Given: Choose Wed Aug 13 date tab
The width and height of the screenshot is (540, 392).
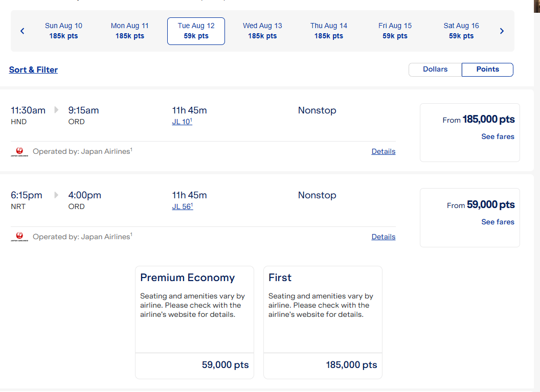Looking at the screenshot, I should pyautogui.click(x=262, y=31).
